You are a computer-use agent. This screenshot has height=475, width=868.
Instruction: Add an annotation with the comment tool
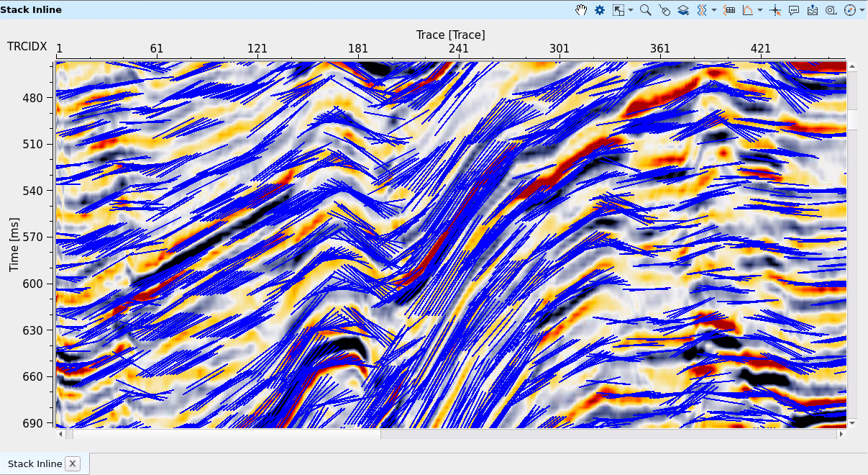click(x=793, y=10)
